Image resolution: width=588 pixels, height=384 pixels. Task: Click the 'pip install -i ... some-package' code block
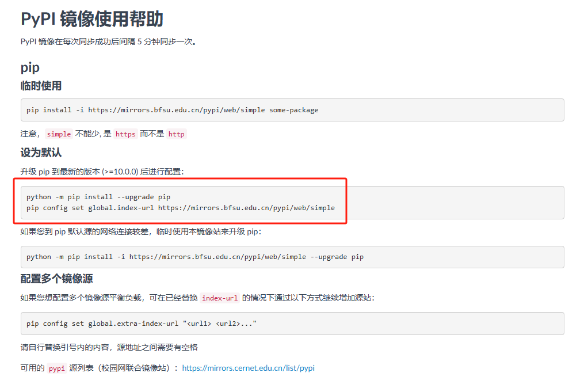coord(292,110)
